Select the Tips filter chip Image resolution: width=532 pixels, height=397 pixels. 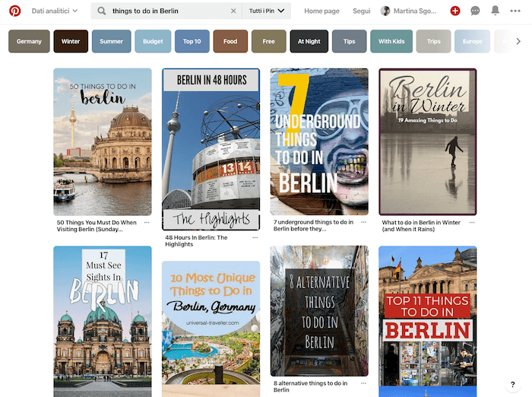[x=349, y=41]
